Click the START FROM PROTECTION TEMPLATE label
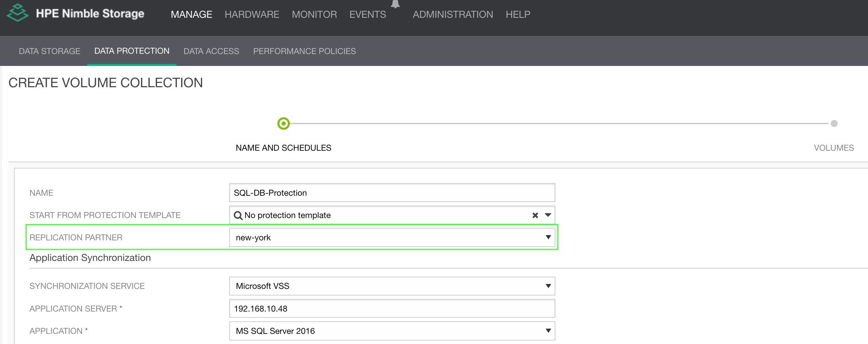This screenshot has height=344, width=868. (105, 215)
